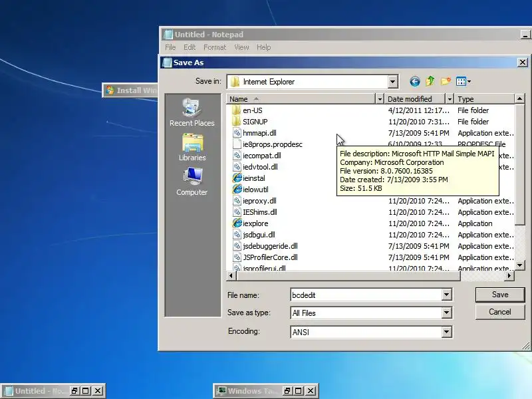Select the iecompat.dll file icon
532x399 pixels.
pos(237,156)
